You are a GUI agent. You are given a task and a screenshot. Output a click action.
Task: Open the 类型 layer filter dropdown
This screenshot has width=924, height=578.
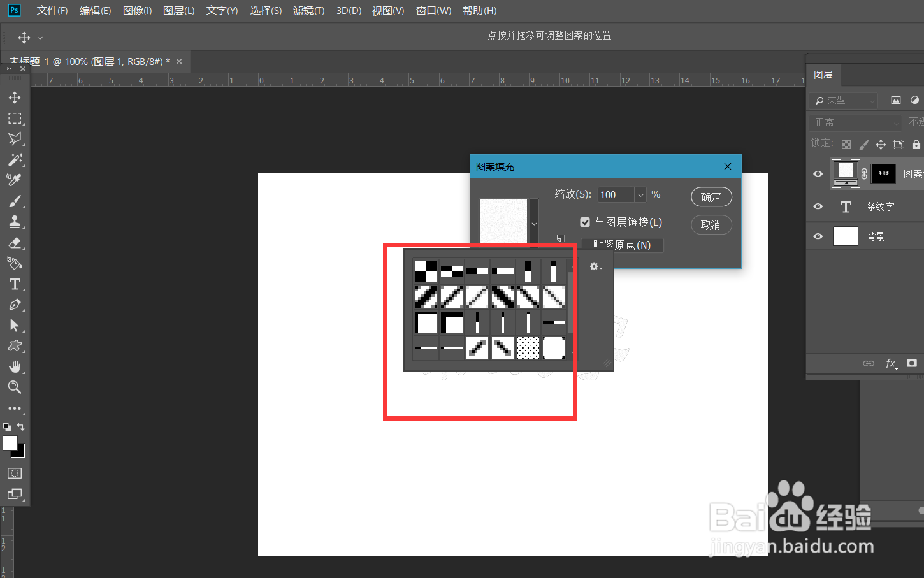click(844, 100)
